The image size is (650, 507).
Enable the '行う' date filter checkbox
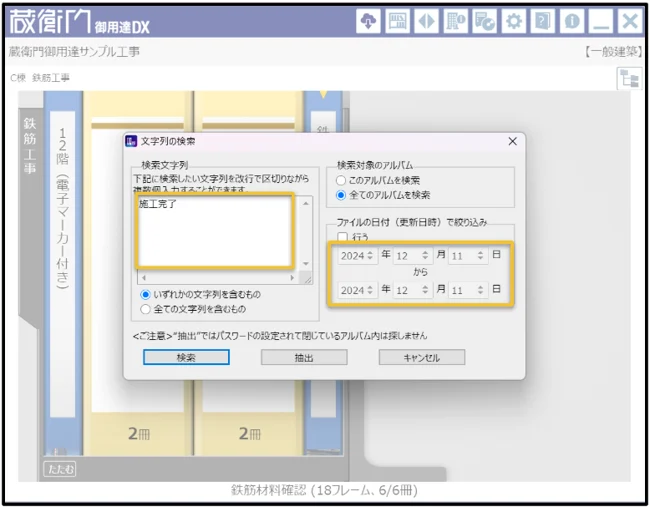(x=343, y=237)
